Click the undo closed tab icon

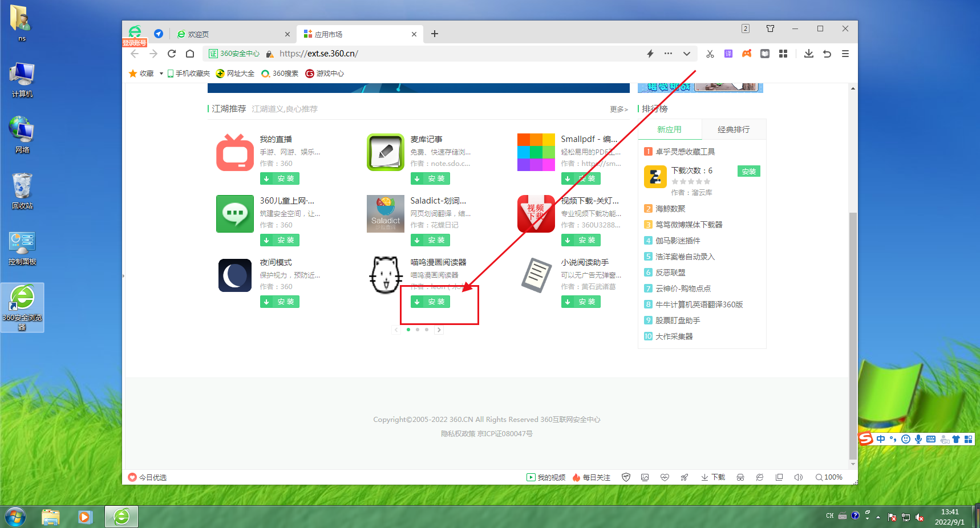(x=827, y=54)
